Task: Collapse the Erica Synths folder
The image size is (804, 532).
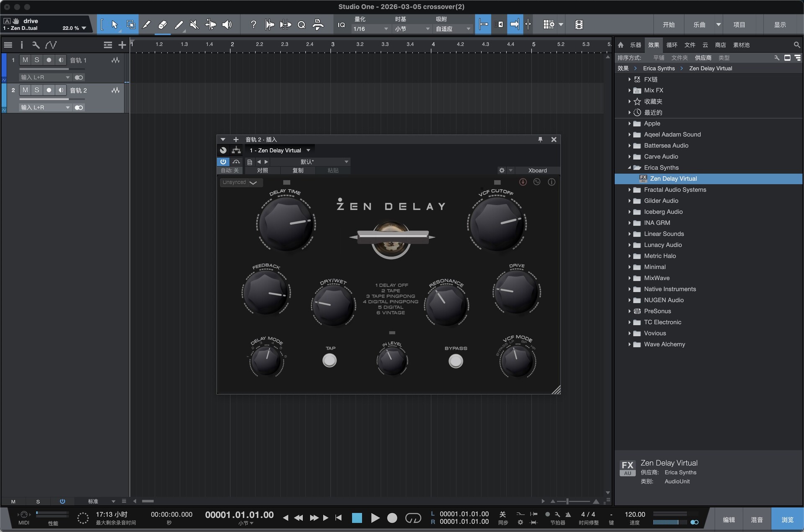Action: [630, 167]
